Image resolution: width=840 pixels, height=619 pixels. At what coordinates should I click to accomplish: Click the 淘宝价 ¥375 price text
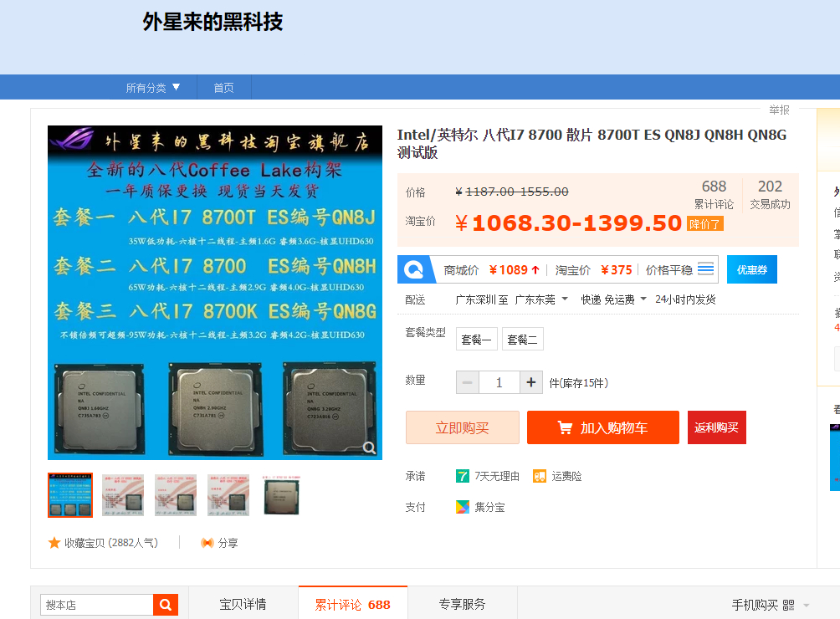(x=593, y=270)
